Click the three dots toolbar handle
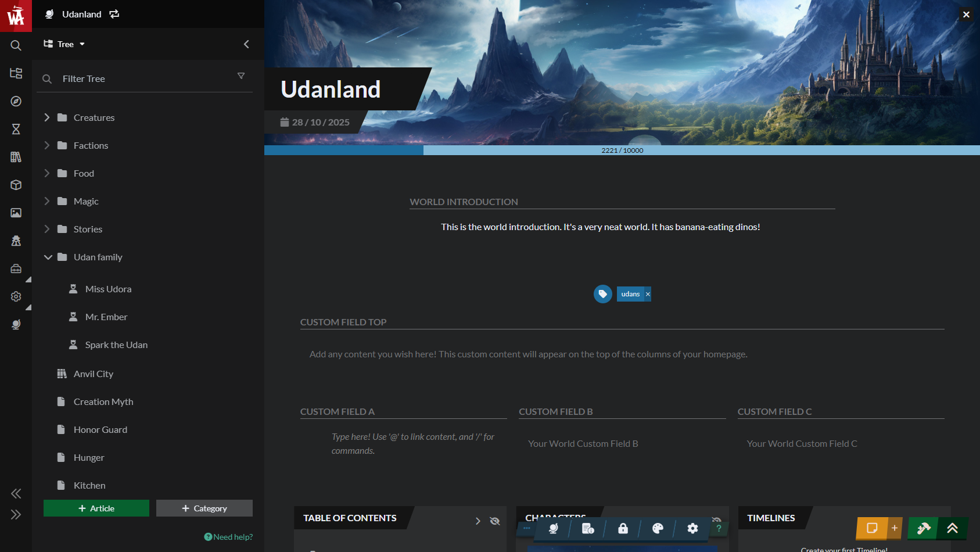This screenshot has width=980, height=552. pyautogui.click(x=527, y=528)
